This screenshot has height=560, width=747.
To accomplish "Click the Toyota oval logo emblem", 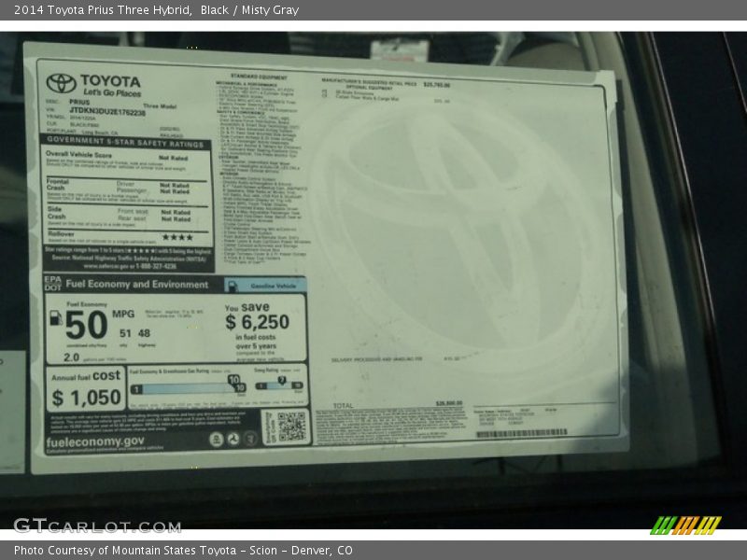I will (61, 83).
